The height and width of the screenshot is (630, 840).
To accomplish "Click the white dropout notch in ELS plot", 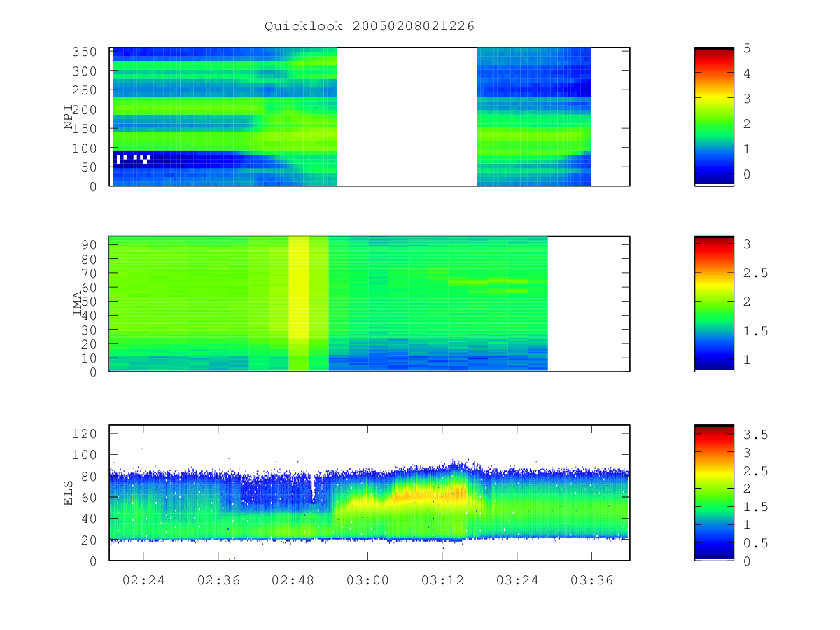I will coord(313,488).
